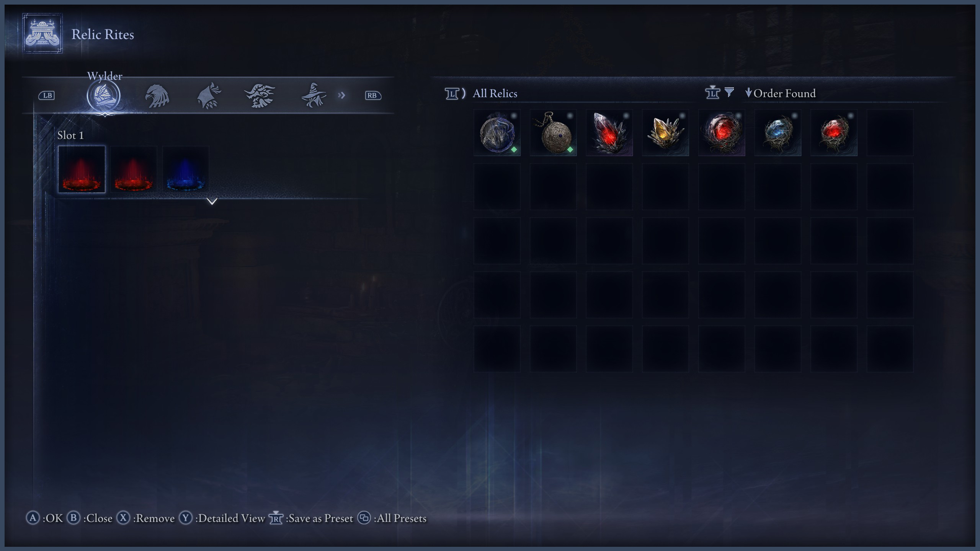Select the Wylder character emblem
Viewport: 980px width, 551px height.
[x=104, y=96]
